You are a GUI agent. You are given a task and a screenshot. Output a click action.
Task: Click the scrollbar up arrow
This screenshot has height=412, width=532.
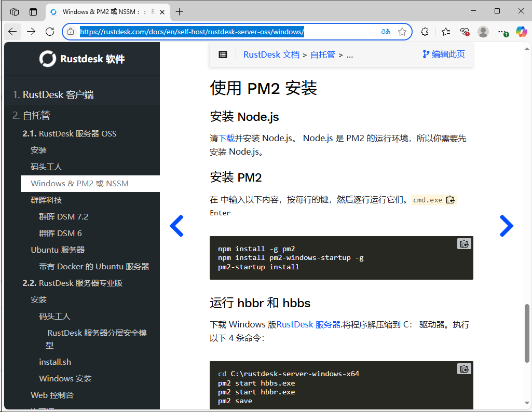coord(527,49)
